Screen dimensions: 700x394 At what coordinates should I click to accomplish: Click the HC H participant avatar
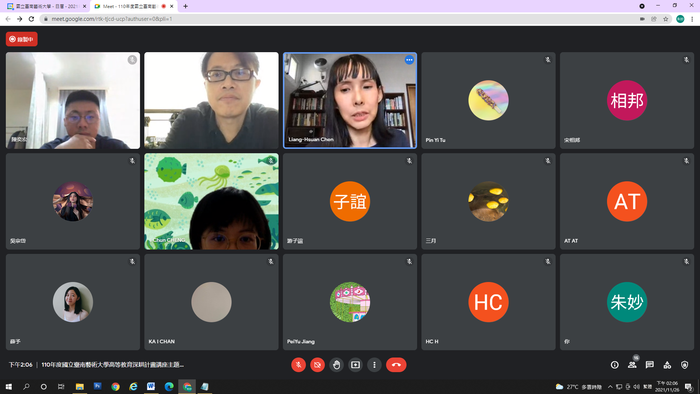tap(488, 302)
